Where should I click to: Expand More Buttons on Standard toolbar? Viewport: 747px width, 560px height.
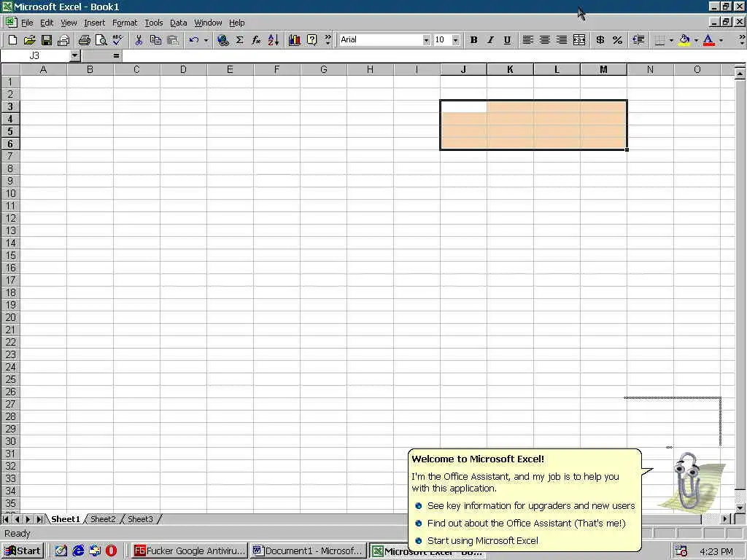tap(328, 40)
